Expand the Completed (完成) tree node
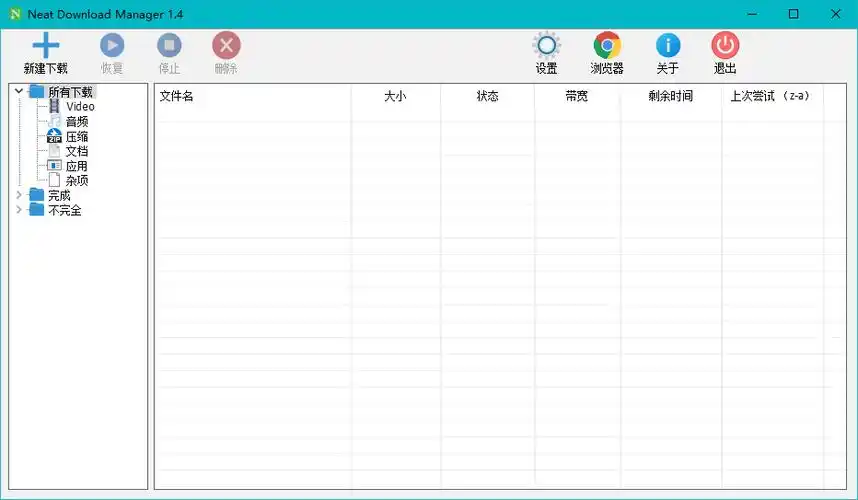Image resolution: width=858 pixels, height=500 pixels. click(x=19, y=195)
